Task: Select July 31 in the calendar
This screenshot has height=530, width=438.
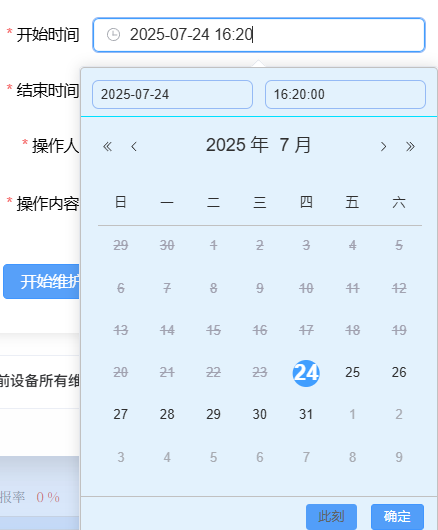Action: [306, 414]
